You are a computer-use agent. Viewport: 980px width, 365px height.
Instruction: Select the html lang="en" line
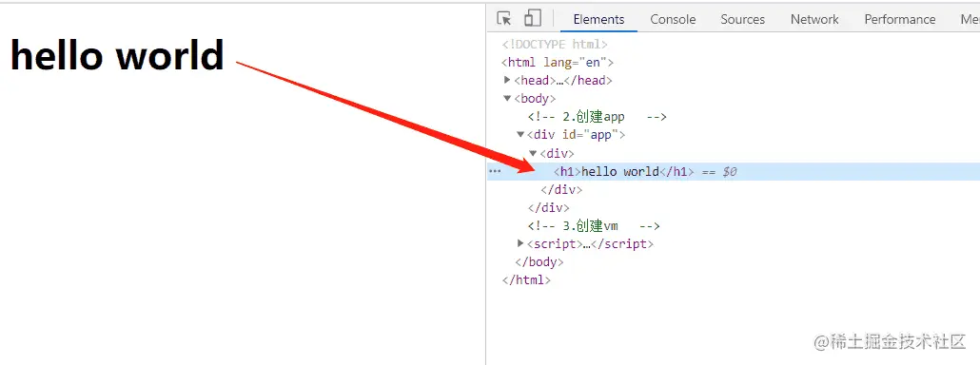pos(558,63)
